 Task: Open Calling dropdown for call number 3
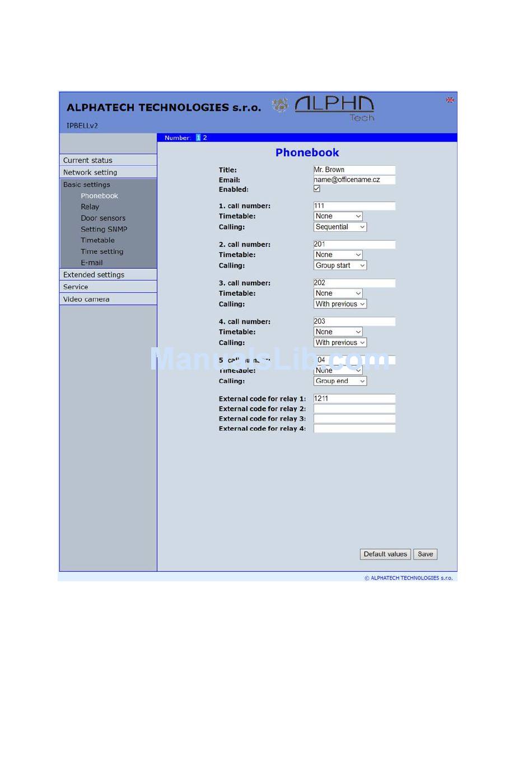[x=340, y=304]
